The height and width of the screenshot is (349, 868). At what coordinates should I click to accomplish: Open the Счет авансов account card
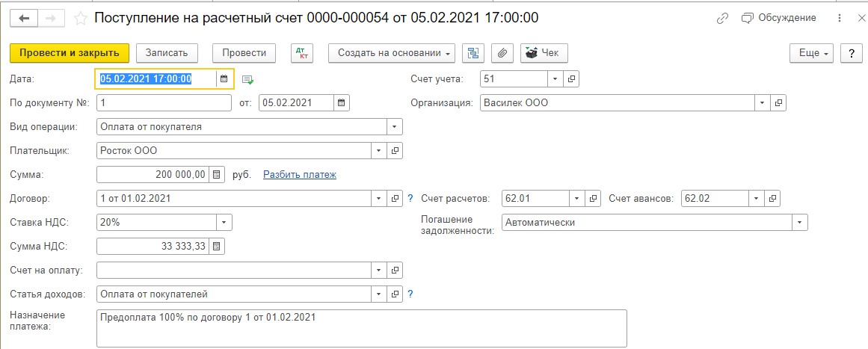click(x=773, y=198)
